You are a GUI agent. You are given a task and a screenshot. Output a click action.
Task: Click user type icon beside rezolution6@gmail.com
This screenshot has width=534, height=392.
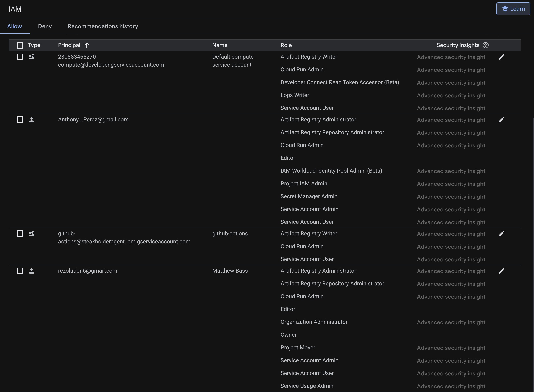click(32, 271)
